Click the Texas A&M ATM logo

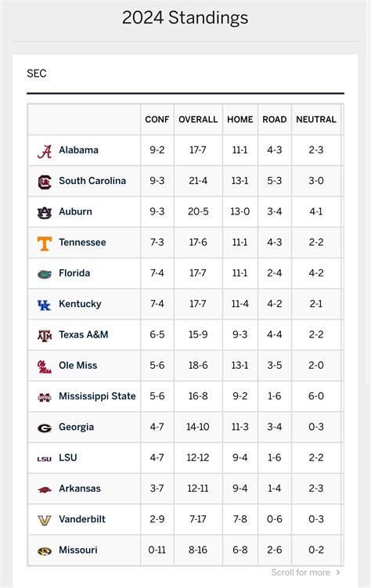coord(44,336)
